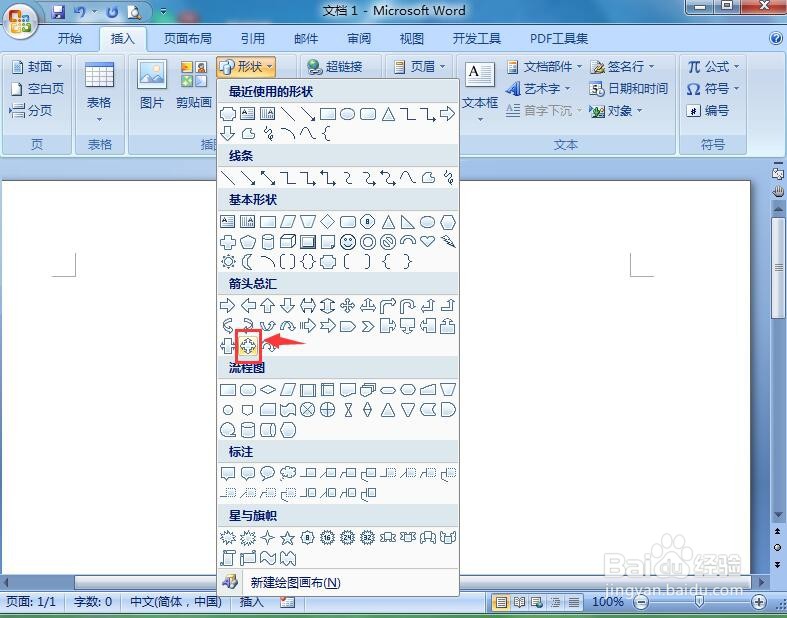Select the quad arrow callout shape

tap(248, 345)
